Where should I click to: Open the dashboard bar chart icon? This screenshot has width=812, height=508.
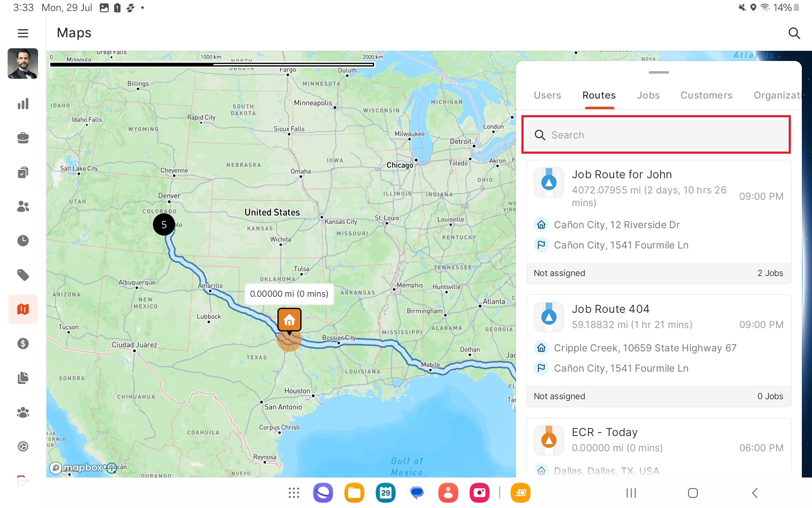[x=23, y=104]
